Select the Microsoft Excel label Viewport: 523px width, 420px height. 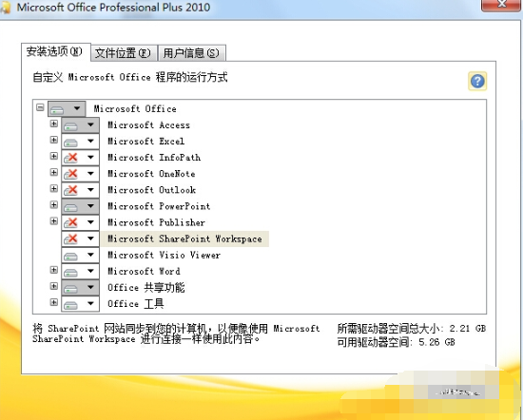(x=145, y=141)
